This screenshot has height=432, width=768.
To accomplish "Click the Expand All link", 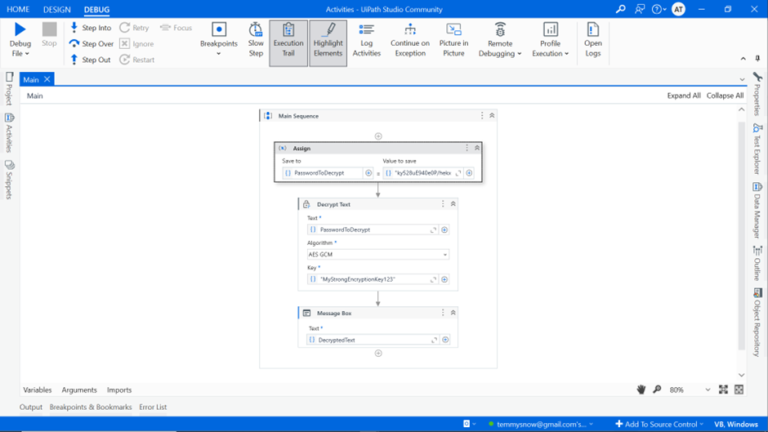I will [x=683, y=96].
